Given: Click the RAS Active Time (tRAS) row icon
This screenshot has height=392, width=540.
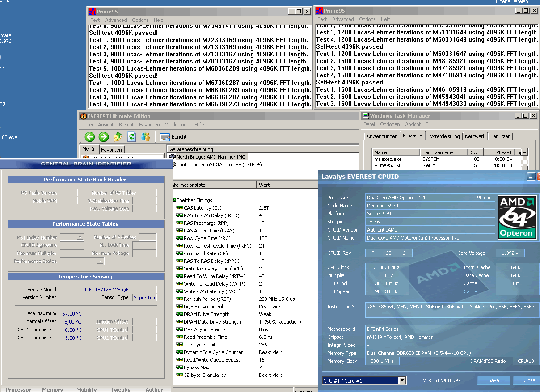Looking at the screenshot, I should point(180,231).
